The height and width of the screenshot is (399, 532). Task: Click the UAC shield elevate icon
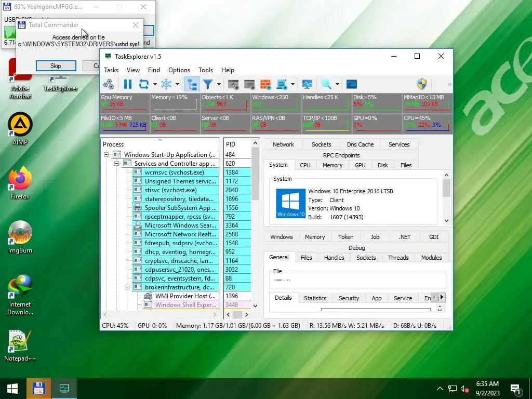point(422,84)
